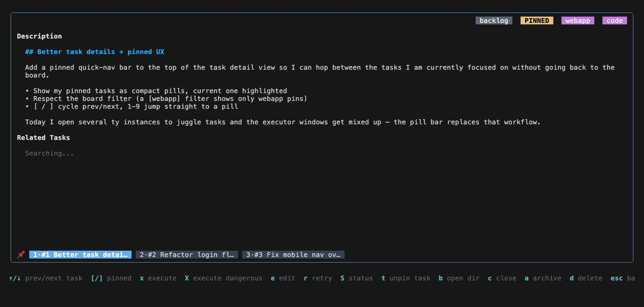Click the 'esc' back hint

[x=623, y=278]
